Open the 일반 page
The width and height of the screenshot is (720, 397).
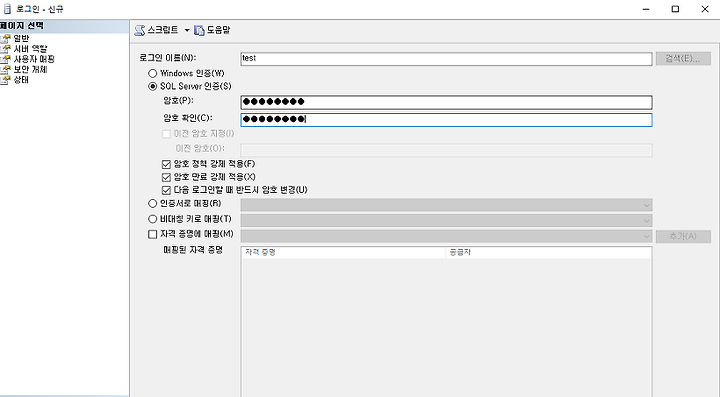pos(21,38)
